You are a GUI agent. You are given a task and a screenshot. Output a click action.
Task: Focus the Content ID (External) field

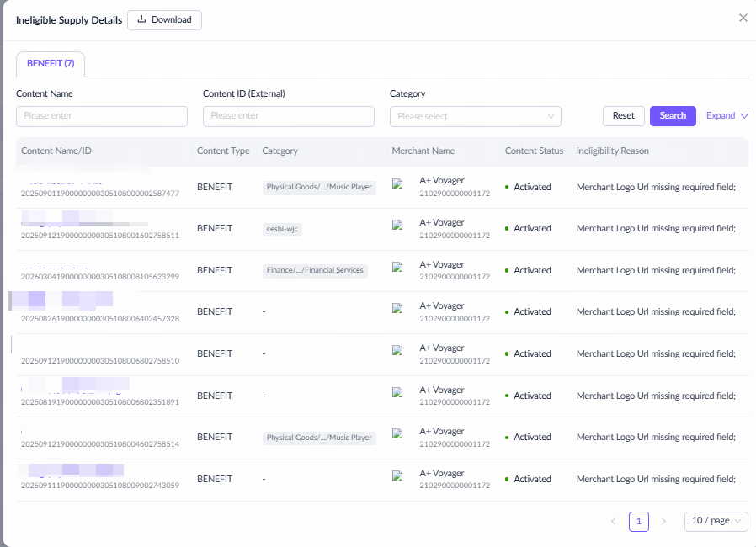click(288, 116)
